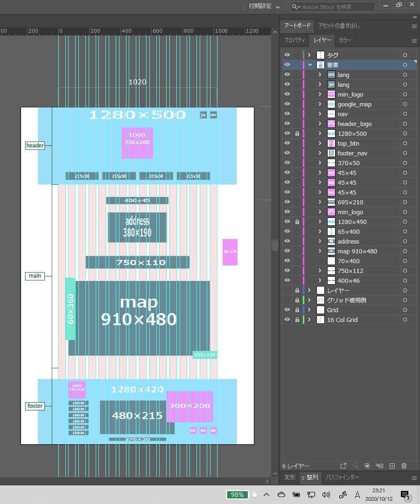The width and height of the screenshot is (420, 504).
Task: Select the 65×400 sublayer row
Action: coord(350,231)
